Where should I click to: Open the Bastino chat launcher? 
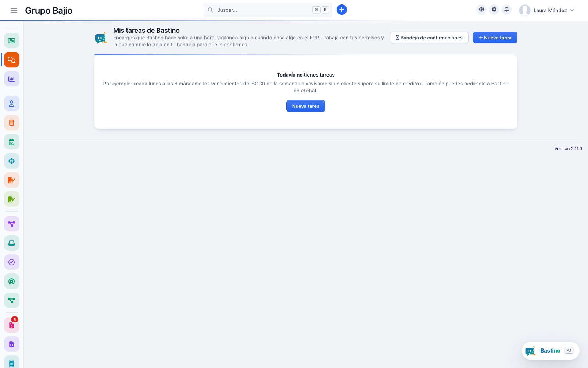[x=551, y=351]
